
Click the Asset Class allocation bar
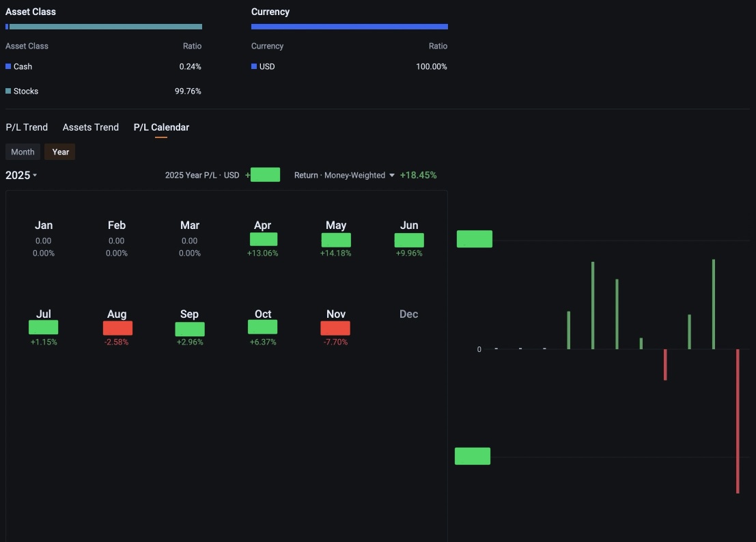point(104,27)
